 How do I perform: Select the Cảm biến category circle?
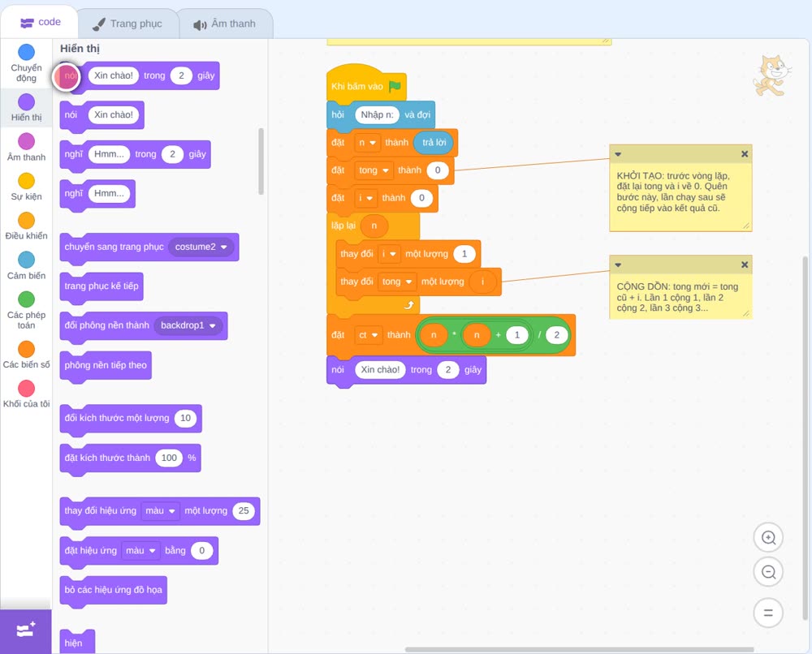[x=26, y=260]
